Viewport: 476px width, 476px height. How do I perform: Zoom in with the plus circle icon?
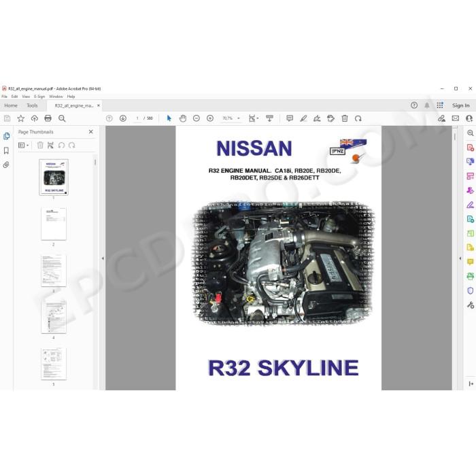coord(210,118)
